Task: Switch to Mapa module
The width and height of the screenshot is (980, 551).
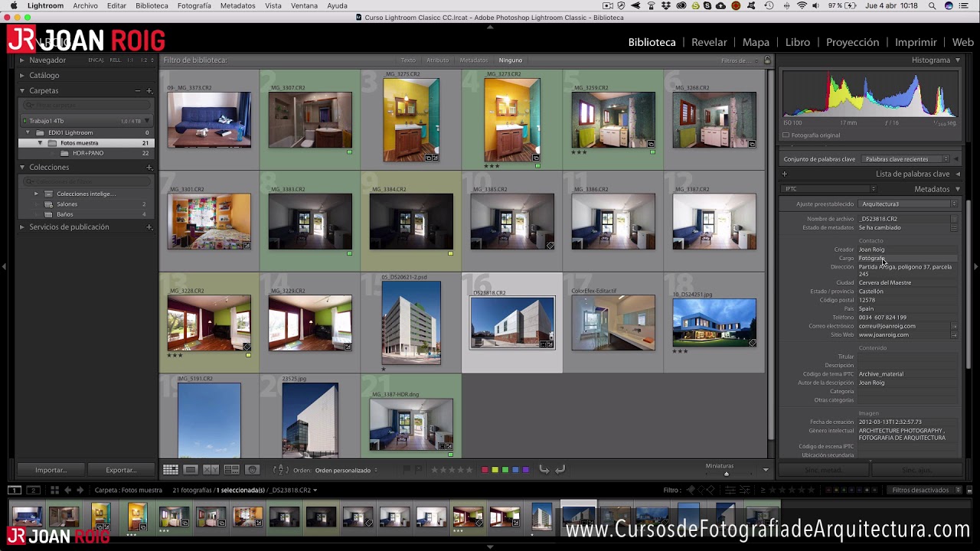Action: [x=756, y=42]
